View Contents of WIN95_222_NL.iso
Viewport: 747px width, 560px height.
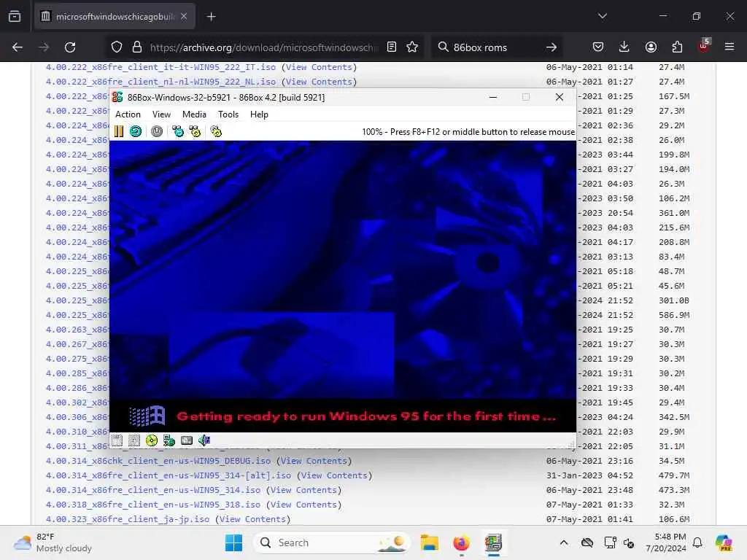[x=319, y=82]
